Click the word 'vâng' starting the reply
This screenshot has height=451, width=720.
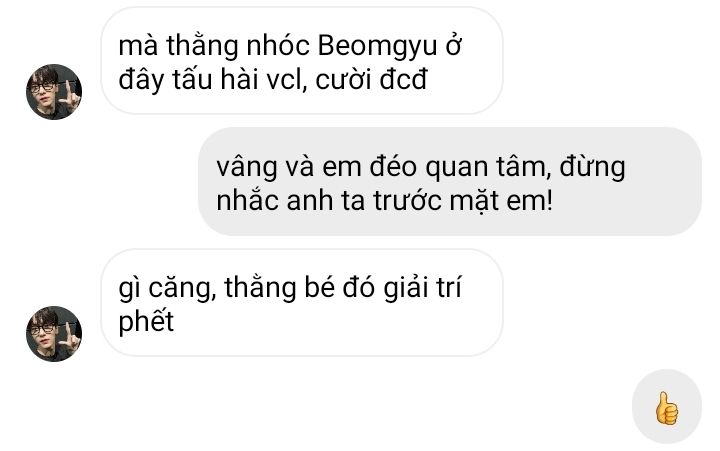click(x=247, y=168)
